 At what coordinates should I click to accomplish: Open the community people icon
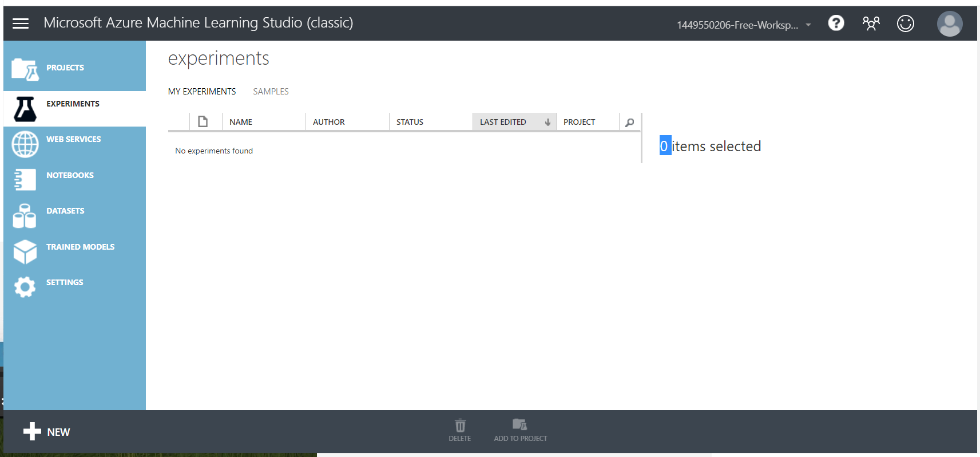[871, 23]
